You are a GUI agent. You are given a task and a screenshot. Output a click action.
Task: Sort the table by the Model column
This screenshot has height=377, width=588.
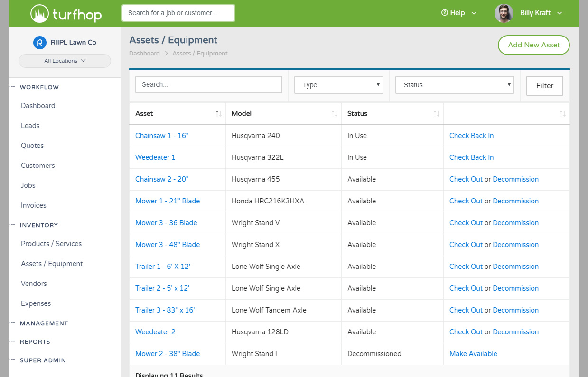334,113
